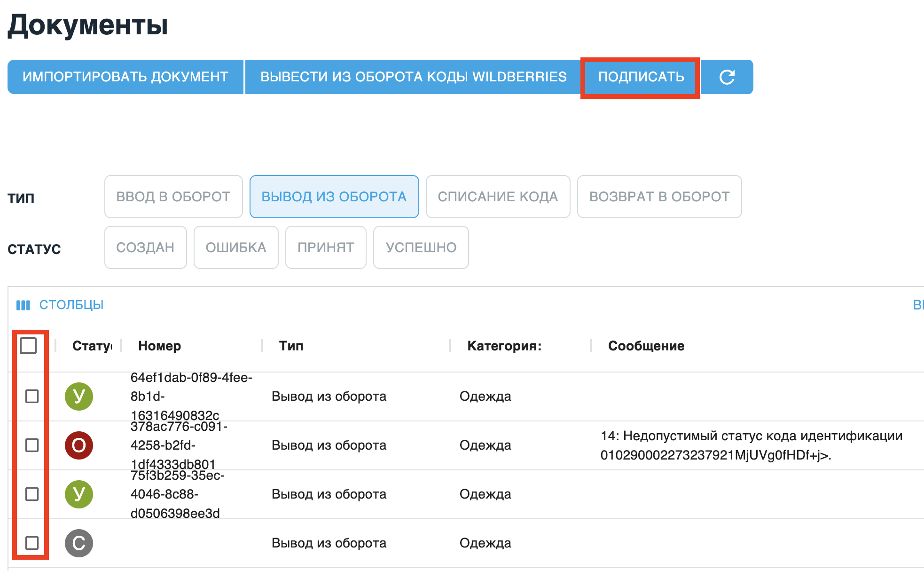Tick checkbox for the last created document
Screen dimensions: 924x571
32,543
